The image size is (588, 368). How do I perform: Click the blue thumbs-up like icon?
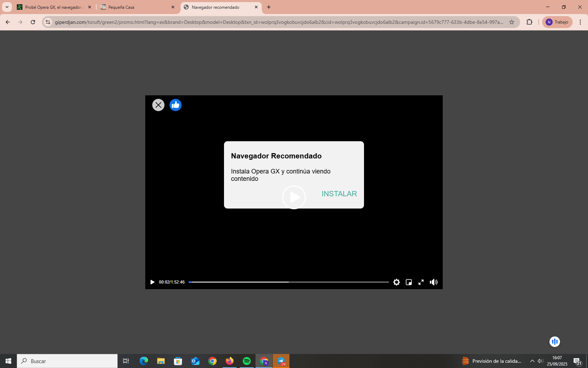point(175,105)
